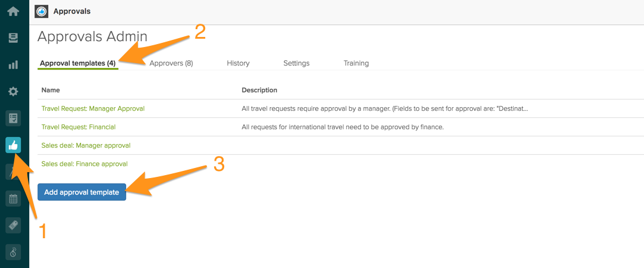Open the Views inbox icon in sidebar
644x268 pixels.
pyautogui.click(x=13, y=38)
